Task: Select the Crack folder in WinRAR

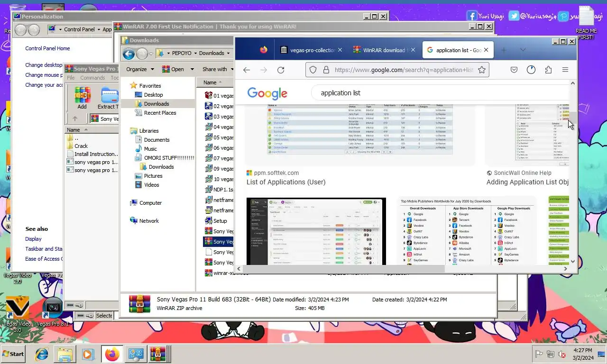Action: [81, 146]
